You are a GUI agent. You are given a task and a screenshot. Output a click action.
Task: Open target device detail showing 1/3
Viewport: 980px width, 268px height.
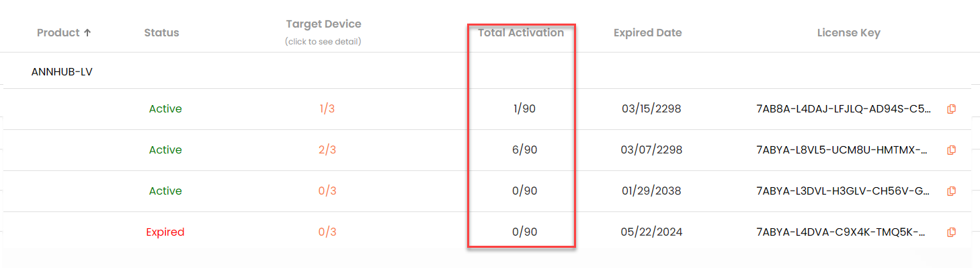click(327, 109)
